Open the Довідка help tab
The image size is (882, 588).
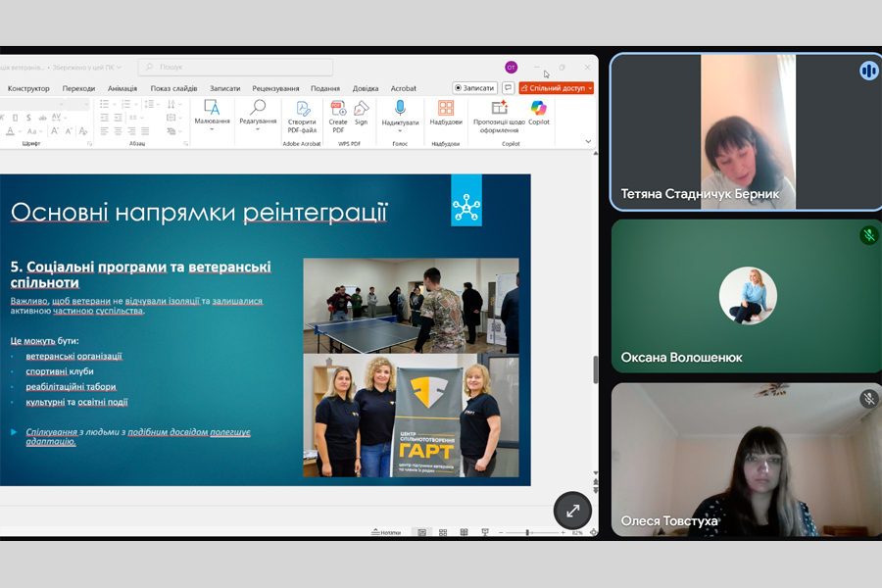(366, 88)
